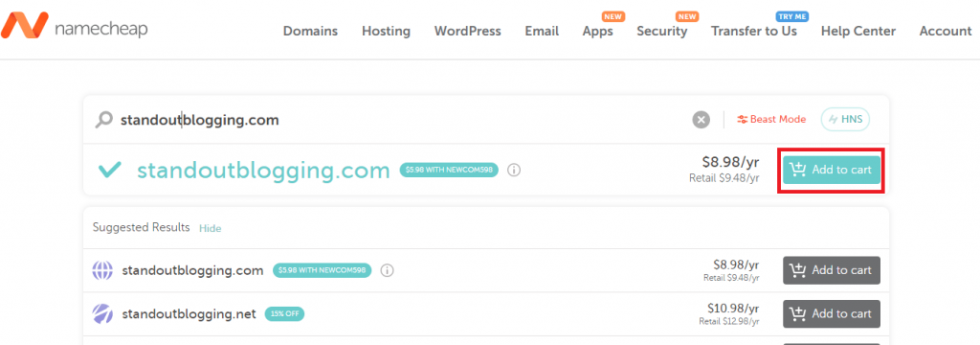Screen dimensions: 980x345
Task: Hide the Suggested Results
Action: tap(210, 228)
